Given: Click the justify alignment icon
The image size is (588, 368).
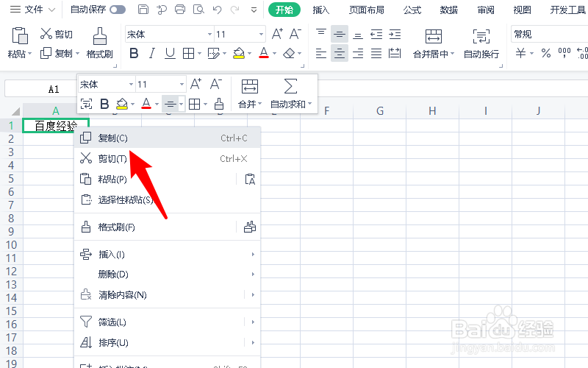Looking at the screenshot, I should (376, 53).
